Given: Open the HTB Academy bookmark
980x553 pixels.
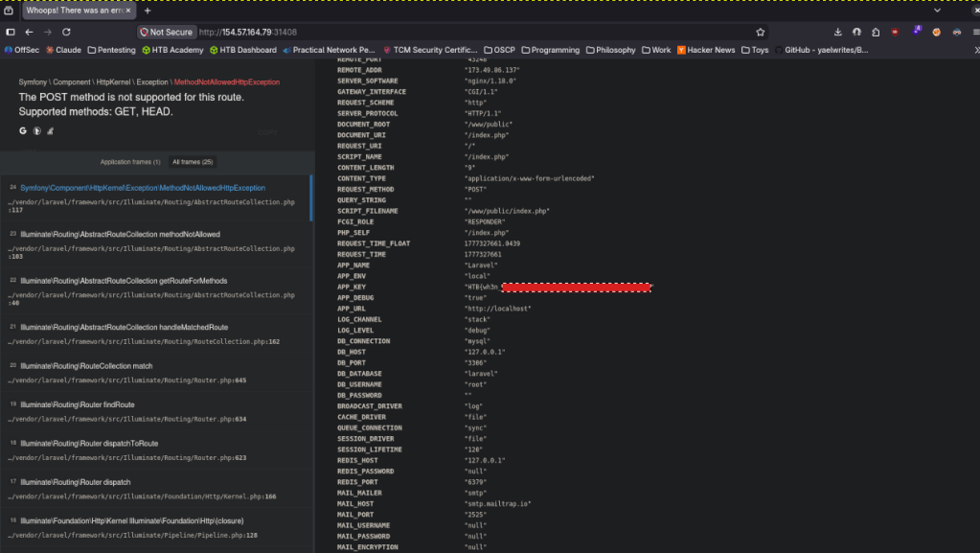Looking at the screenshot, I should tap(172, 50).
